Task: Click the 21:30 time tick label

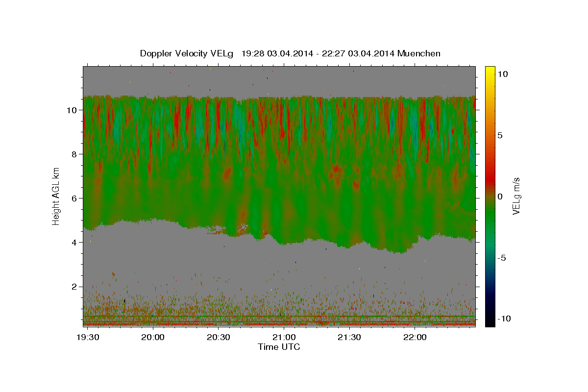Action: [349, 337]
